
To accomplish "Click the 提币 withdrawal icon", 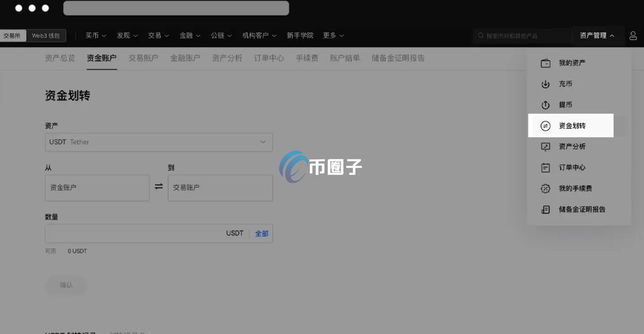I will [545, 104].
